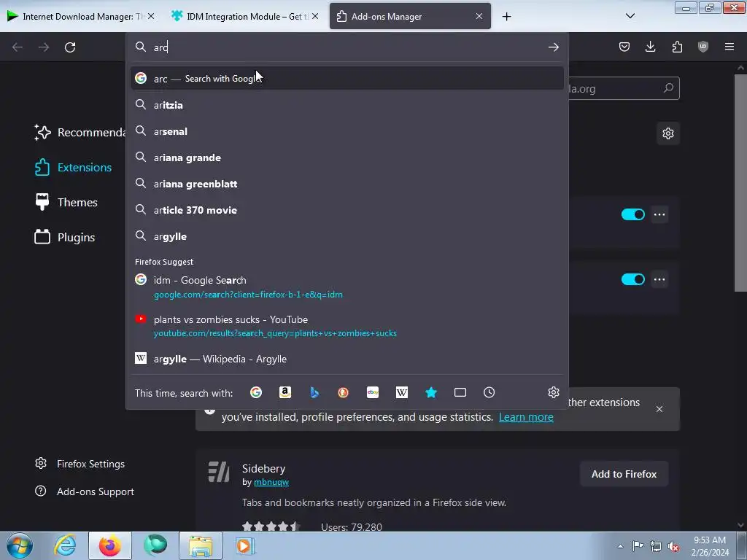Open first extension's more options menu
747x560 pixels.
[x=659, y=214]
